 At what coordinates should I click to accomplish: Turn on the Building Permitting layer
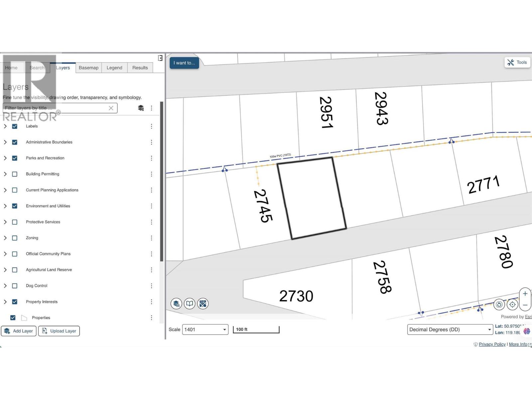point(15,174)
